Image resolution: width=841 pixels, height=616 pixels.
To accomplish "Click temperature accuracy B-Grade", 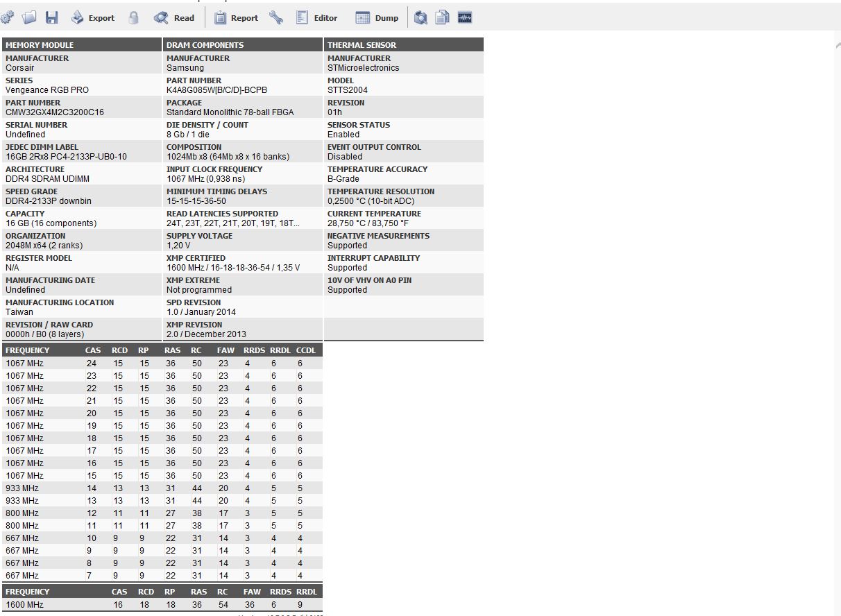I will tap(343, 179).
